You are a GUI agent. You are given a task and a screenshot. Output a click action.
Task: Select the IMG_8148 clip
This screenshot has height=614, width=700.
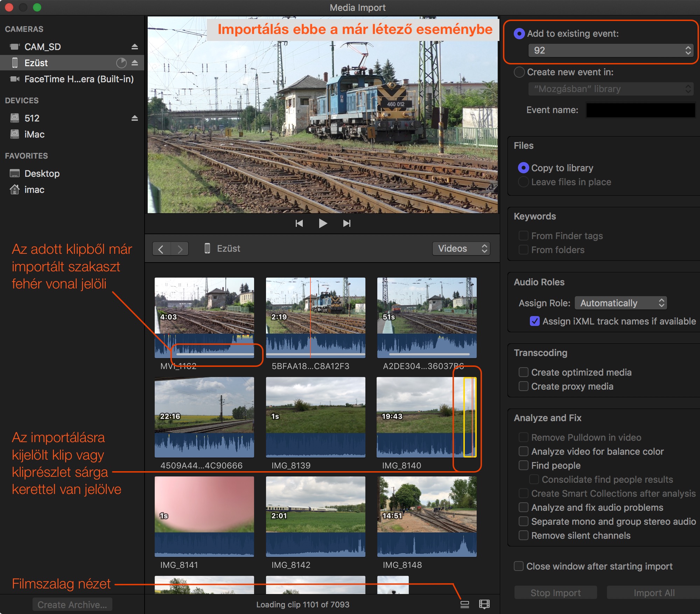[427, 517]
